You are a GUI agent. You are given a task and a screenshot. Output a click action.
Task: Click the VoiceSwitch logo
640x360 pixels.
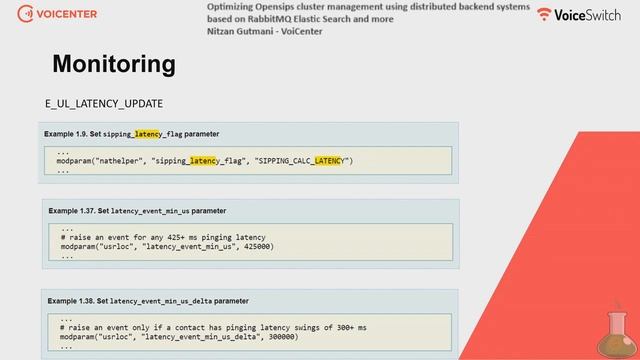tap(579, 15)
